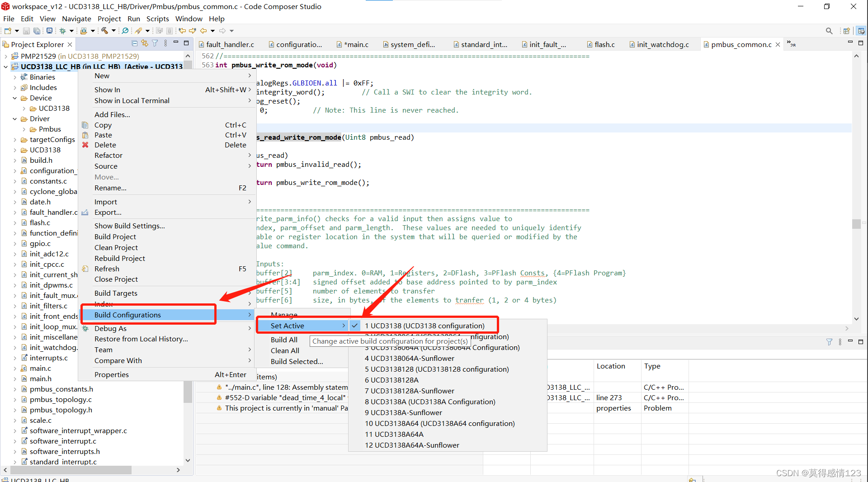
Task: Open the Build hammer dropdown arrow
Action: 113,31
